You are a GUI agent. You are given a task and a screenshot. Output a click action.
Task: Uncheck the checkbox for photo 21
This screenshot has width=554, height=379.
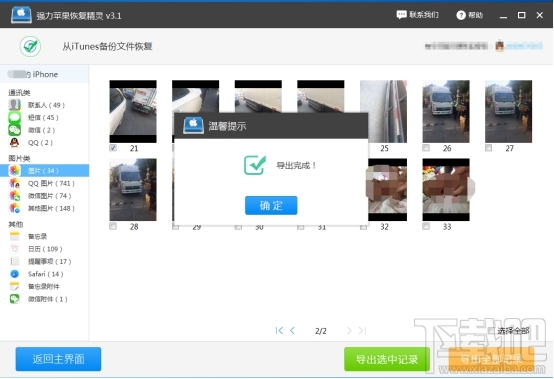point(113,148)
